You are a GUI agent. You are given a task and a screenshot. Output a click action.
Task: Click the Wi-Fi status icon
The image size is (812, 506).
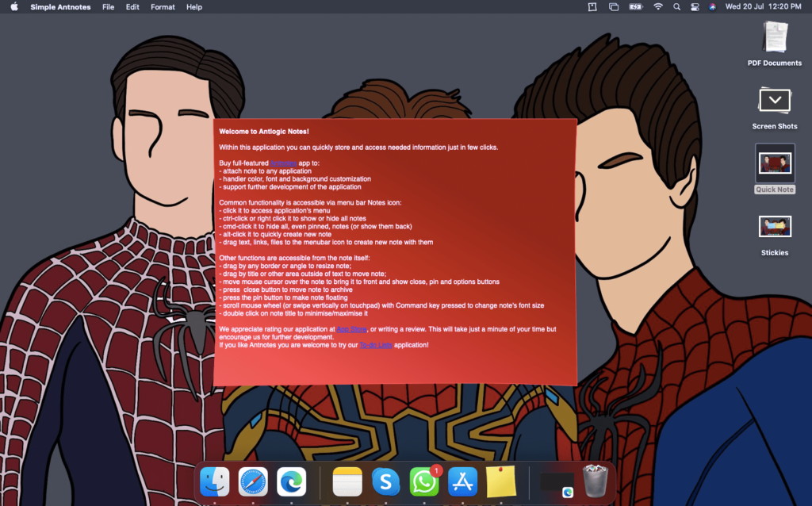657,7
